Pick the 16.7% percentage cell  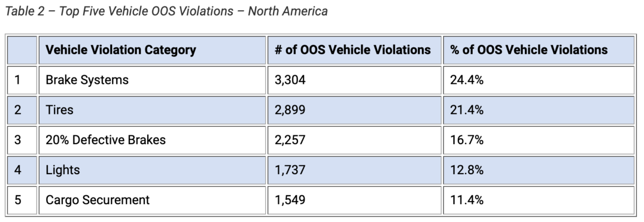(x=467, y=140)
